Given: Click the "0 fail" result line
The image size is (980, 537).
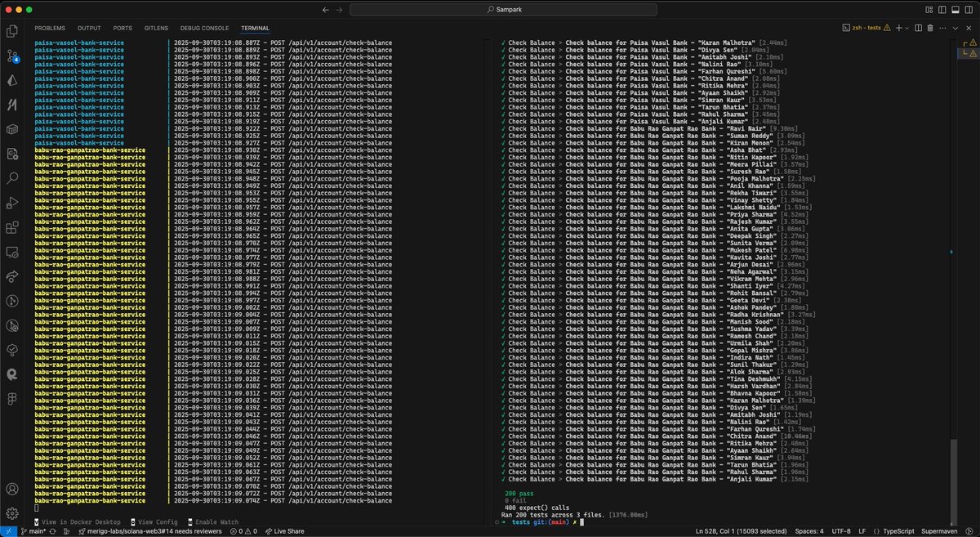Looking at the screenshot, I should 516,501.
